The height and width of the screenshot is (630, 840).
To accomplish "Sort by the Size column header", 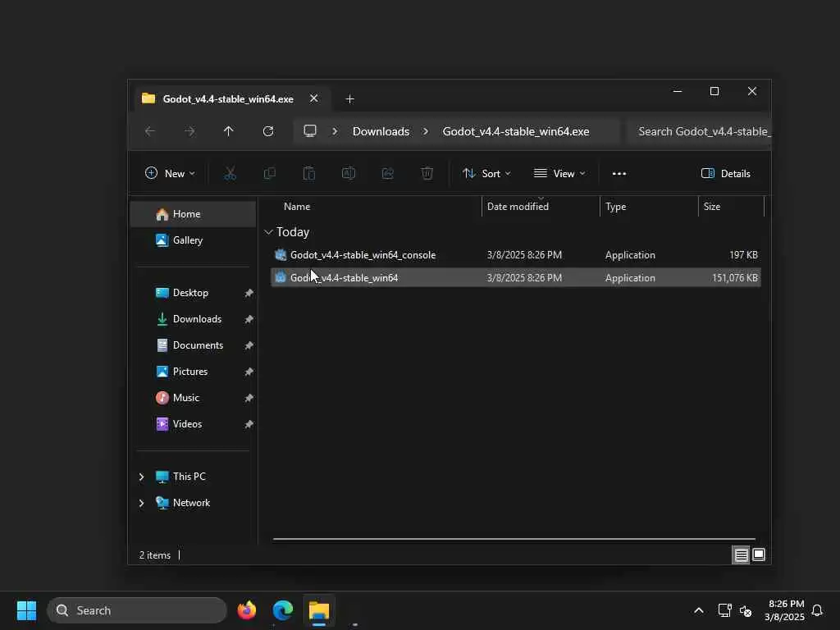I will (x=712, y=206).
